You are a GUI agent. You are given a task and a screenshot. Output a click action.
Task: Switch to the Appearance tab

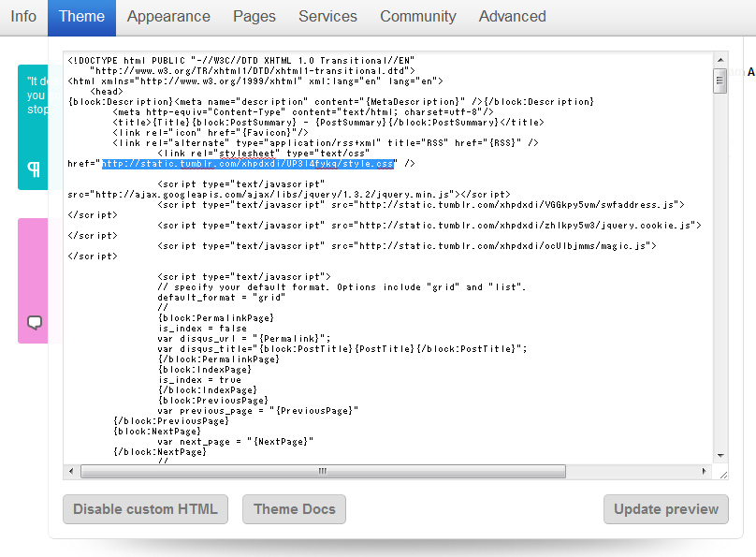click(x=168, y=17)
